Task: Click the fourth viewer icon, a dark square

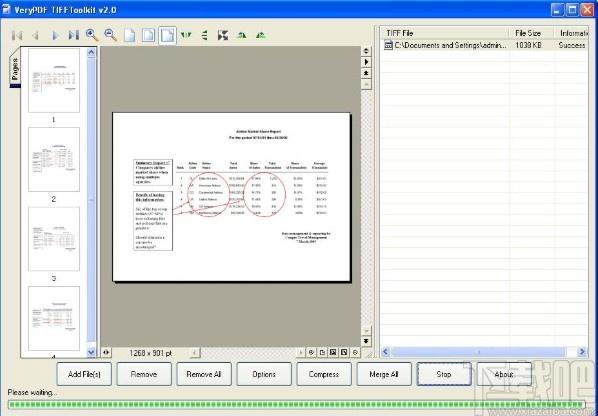Action: point(344,353)
